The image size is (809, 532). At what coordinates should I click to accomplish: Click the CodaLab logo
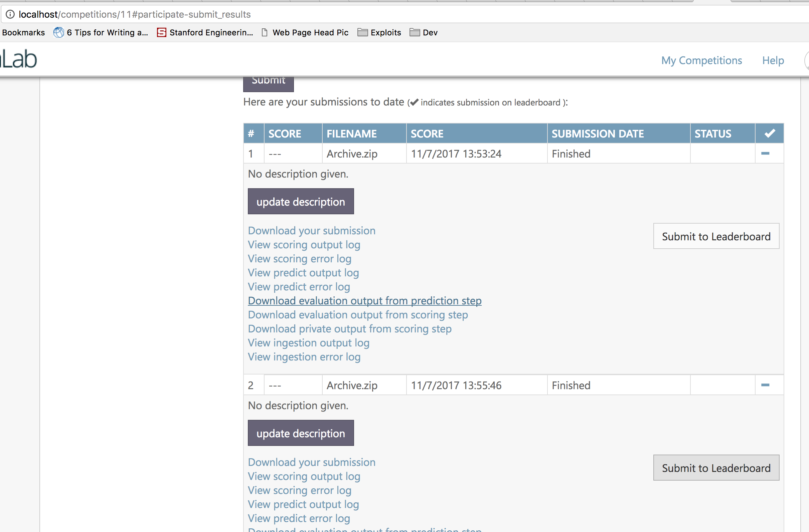click(19, 58)
